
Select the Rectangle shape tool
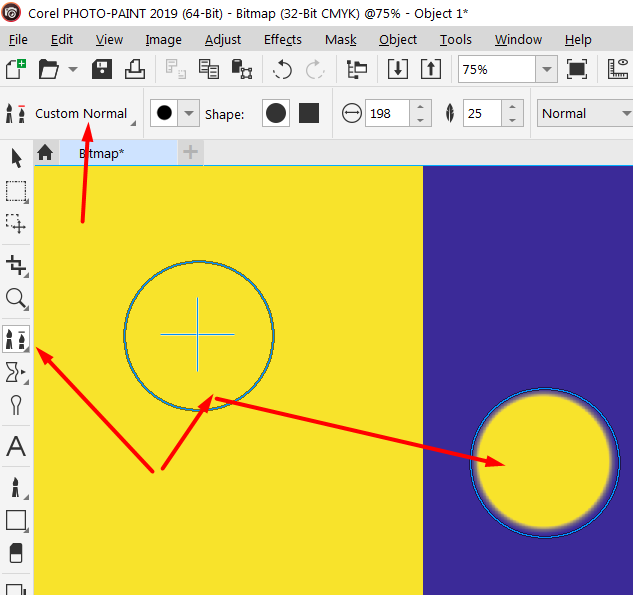(x=16, y=520)
